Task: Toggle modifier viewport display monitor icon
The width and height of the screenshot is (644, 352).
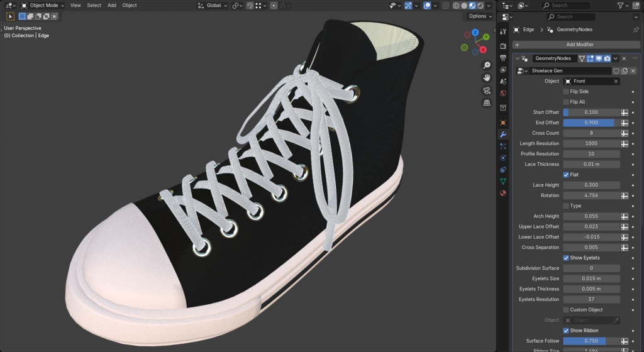Action: coord(599,58)
